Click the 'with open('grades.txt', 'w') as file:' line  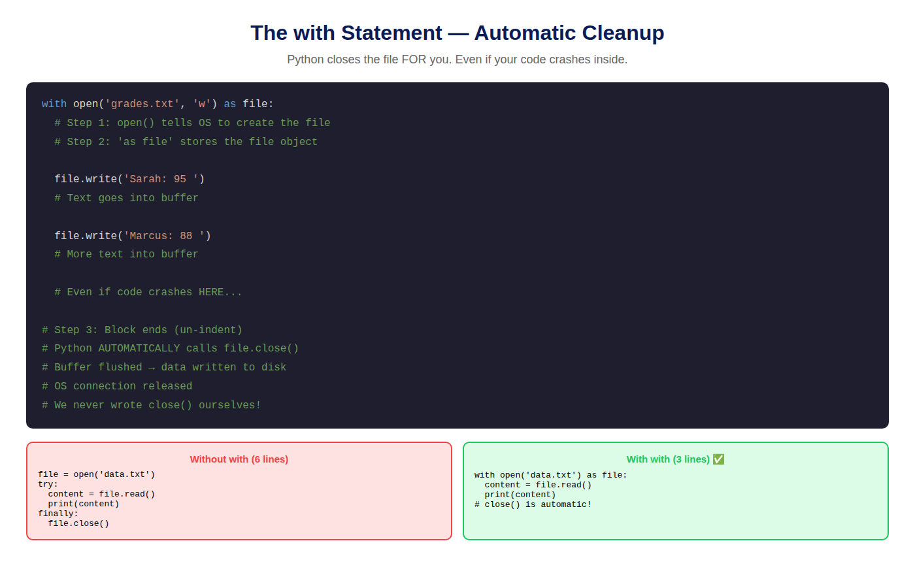click(158, 104)
